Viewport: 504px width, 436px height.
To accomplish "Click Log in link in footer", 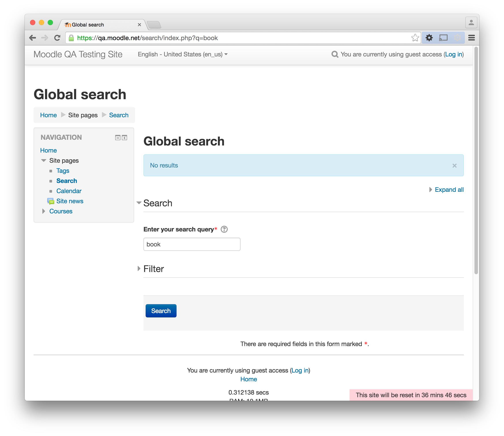I will coord(300,370).
